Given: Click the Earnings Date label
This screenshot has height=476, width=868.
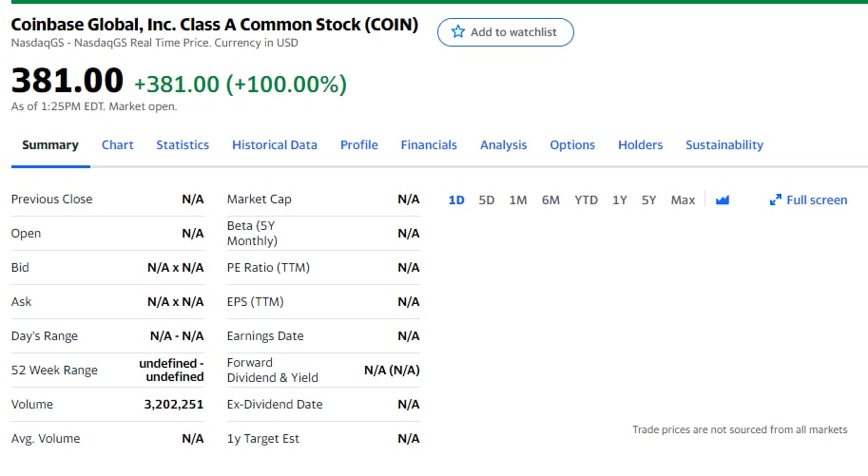Looking at the screenshot, I should pos(265,336).
